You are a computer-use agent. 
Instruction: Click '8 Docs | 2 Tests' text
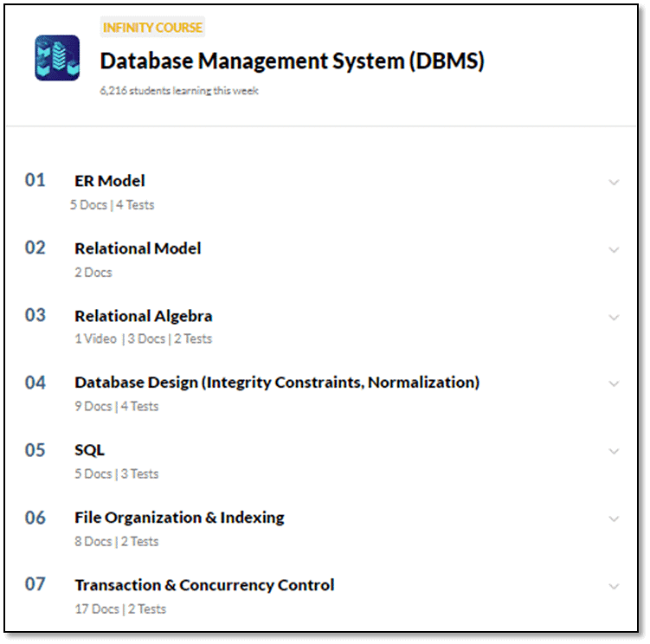[x=117, y=542]
